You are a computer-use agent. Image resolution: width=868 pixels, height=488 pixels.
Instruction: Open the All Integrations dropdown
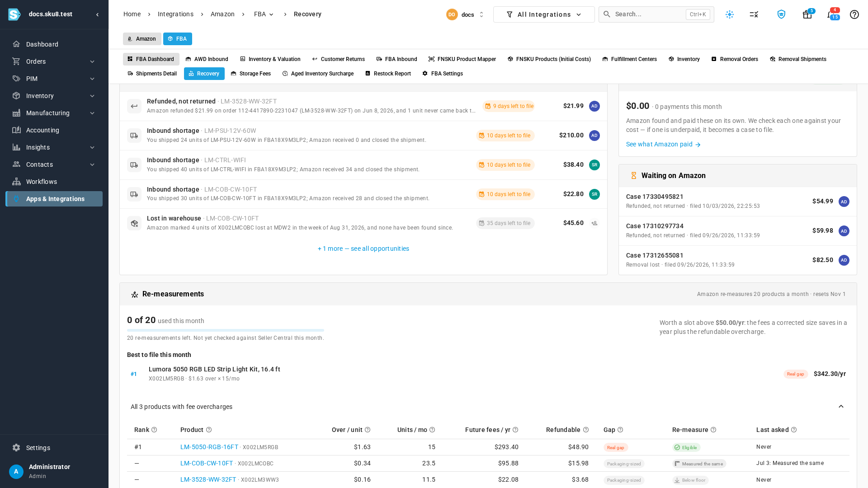pos(544,14)
